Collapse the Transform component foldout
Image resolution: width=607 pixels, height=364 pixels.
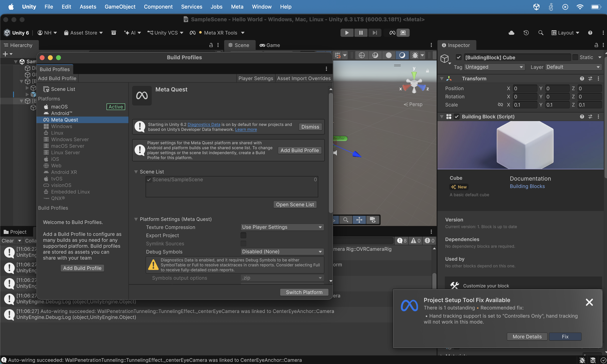442,79
